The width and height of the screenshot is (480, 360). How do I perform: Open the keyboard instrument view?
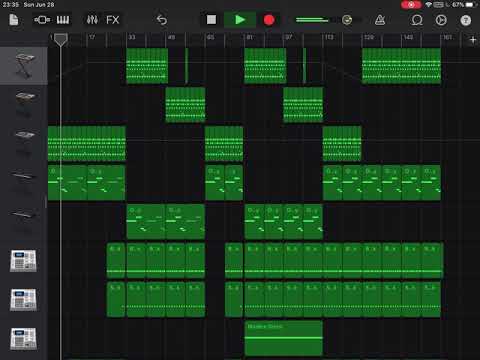tap(63, 20)
